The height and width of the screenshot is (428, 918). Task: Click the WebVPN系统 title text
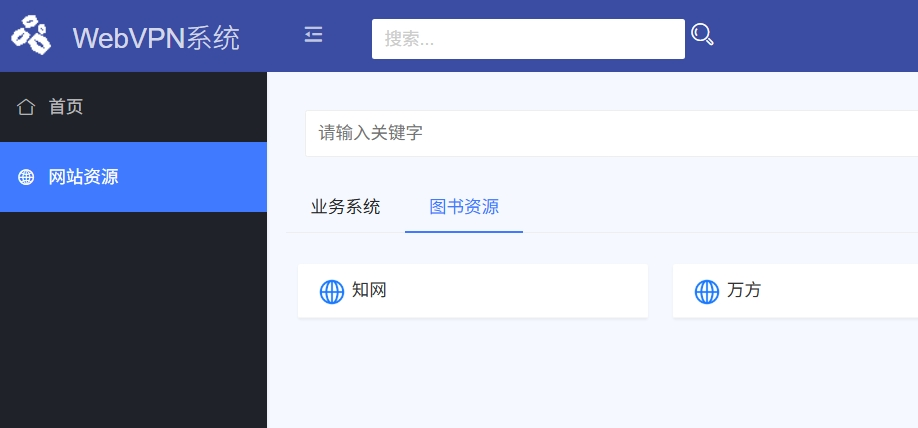pos(156,38)
